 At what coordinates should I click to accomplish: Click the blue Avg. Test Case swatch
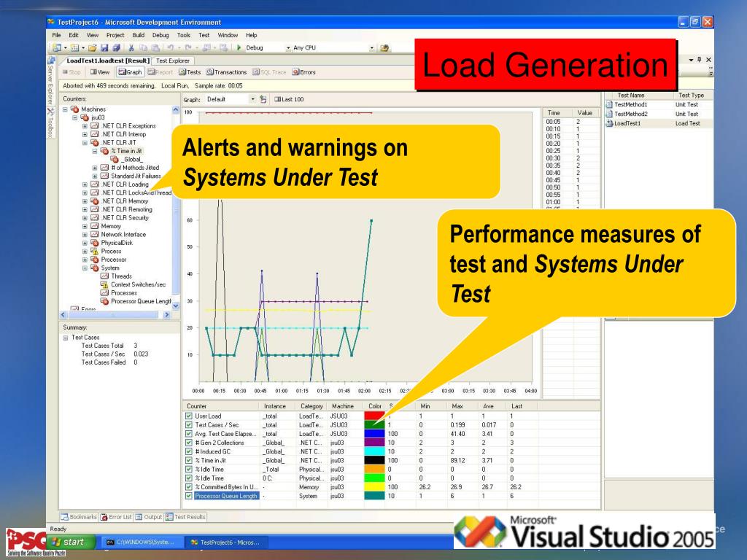pyautogui.click(x=374, y=434)
